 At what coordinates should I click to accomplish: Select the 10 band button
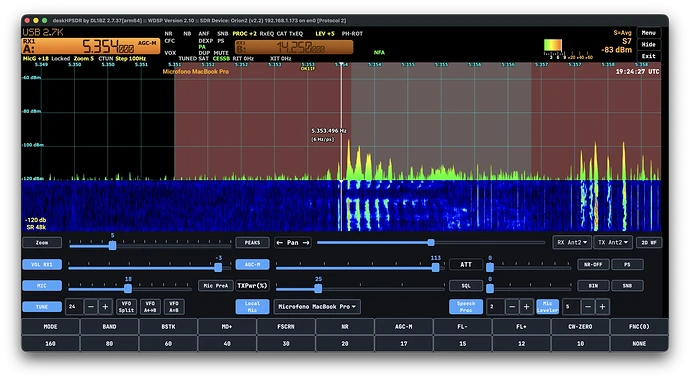(x=580, y=343)
